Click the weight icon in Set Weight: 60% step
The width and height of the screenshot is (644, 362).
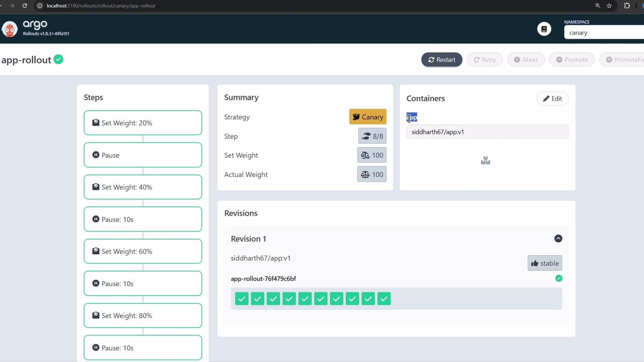(96, 251)
